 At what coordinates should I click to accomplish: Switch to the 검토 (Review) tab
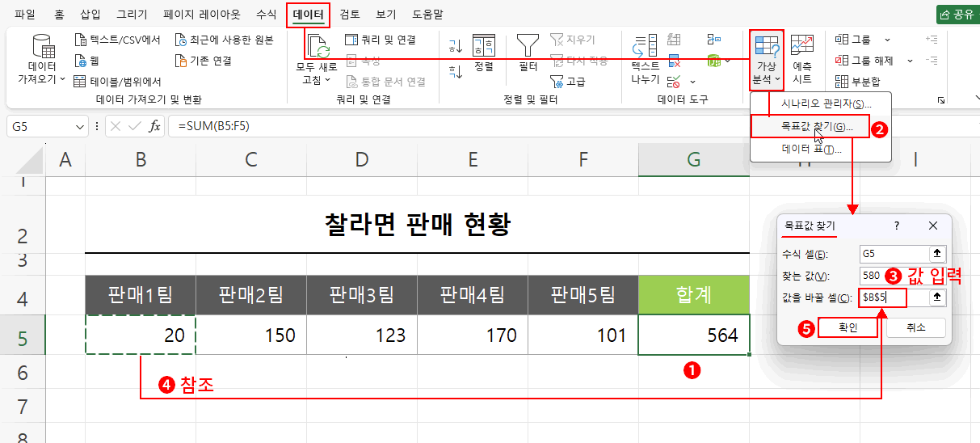pyautogui.click(x=350, y=15)
